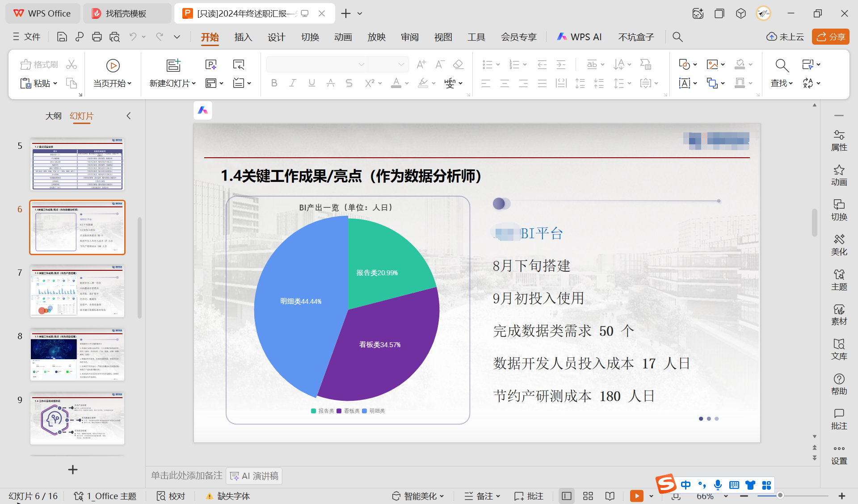Screen dimensions: 858x504
Task: Expand the font name dropdown
Action: pyautogui.click(x=361, y=65)
